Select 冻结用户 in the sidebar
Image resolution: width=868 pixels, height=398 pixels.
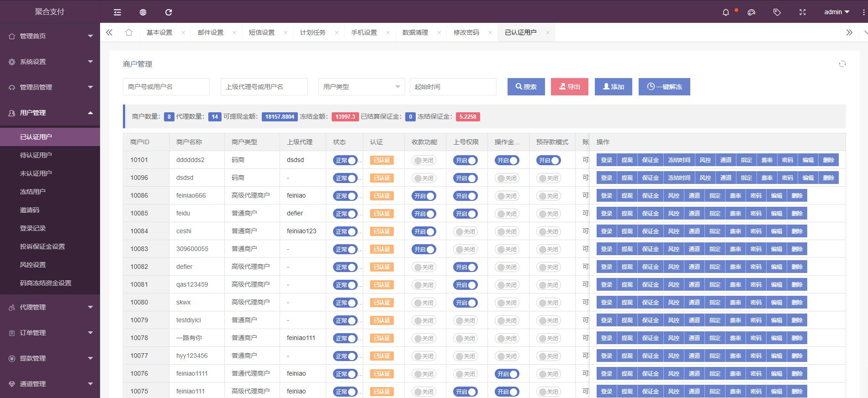[33, 192]
